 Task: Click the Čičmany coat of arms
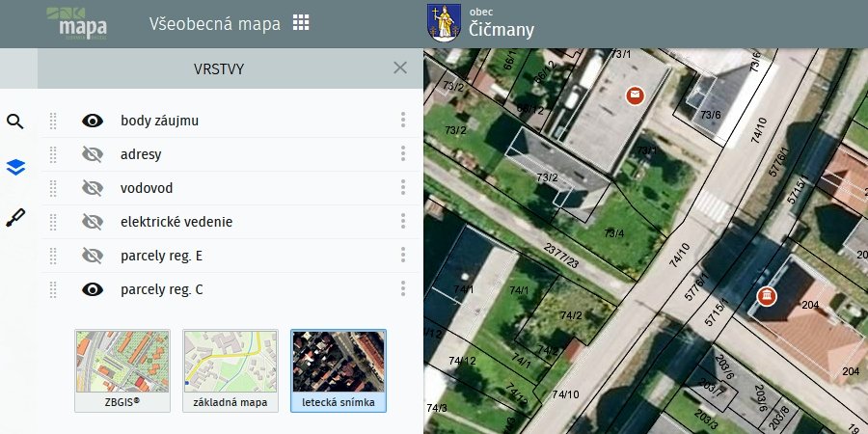[x=444, y=22]
